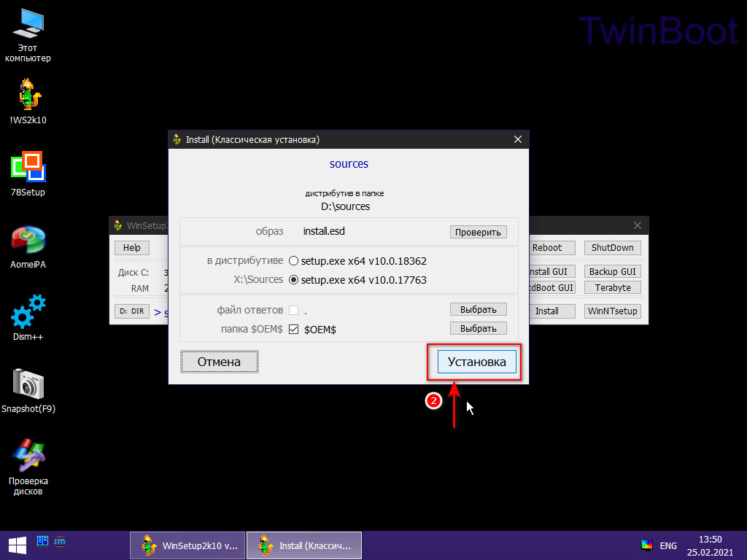Image resolution: width=747 pixels, height=560 pixels.
Task: Uncheck the $OEM$ folder checkbox
Action: pyautogui.click(x=294, y=330)
